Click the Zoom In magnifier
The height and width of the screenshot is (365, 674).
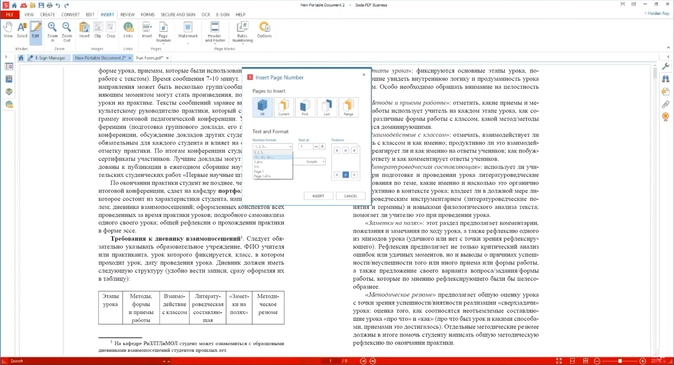[52, 31]
